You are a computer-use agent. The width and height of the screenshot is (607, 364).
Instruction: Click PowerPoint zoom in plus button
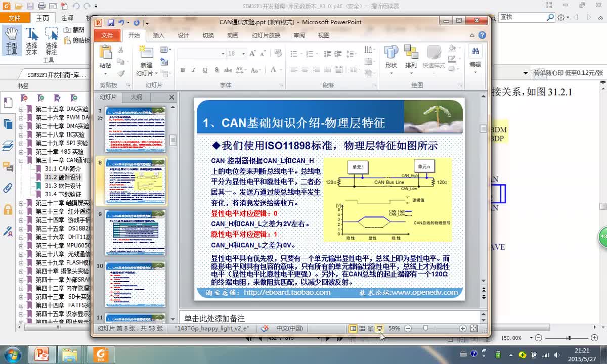pyautogui.click(x=463, y=328)
